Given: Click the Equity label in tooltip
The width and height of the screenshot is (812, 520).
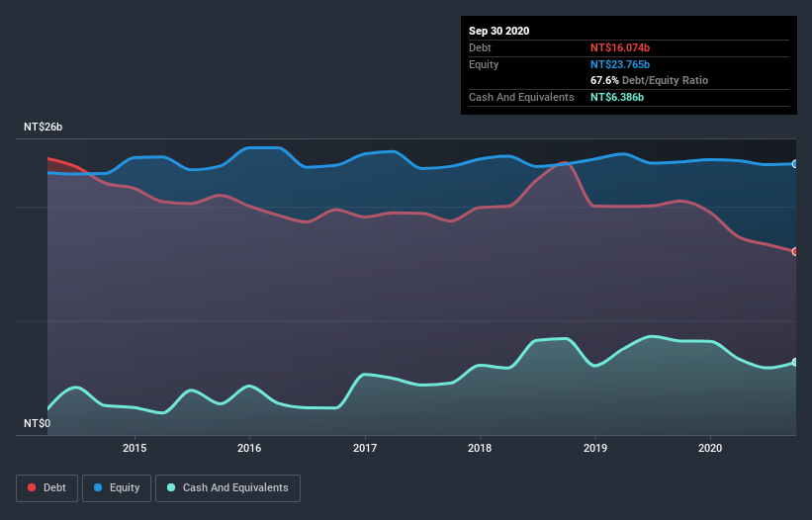Looking at the screenshot, I should point(484,64).
